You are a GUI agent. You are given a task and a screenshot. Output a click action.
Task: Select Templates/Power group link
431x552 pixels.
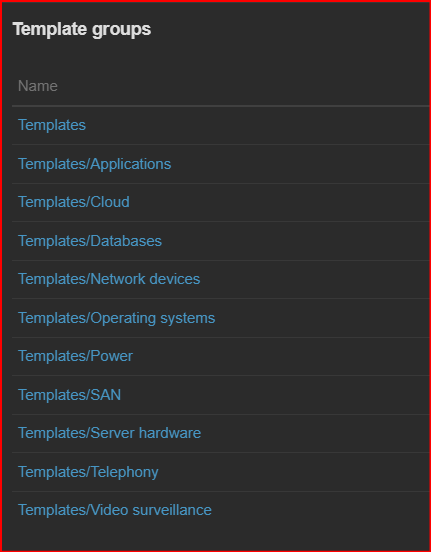click(x=75, y=356)
